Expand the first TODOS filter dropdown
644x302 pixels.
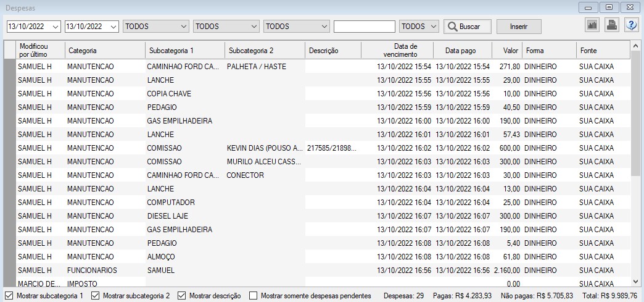pyautogui.click(x=183, y=27)
